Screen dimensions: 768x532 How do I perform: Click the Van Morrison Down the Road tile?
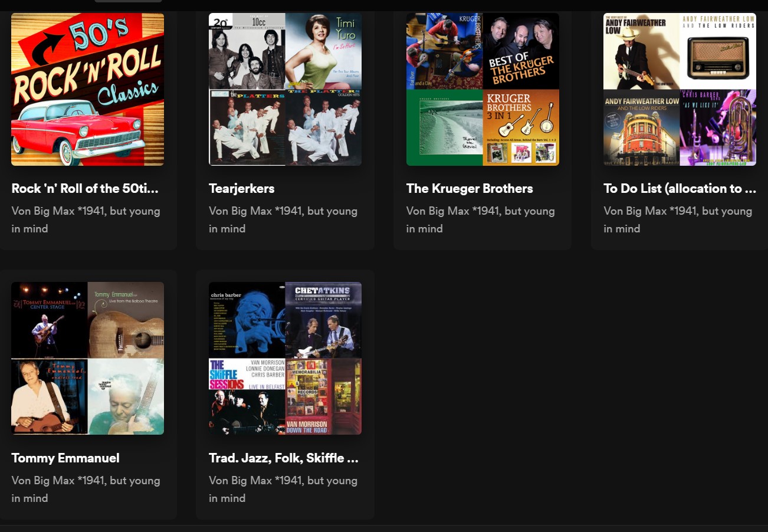323,396
